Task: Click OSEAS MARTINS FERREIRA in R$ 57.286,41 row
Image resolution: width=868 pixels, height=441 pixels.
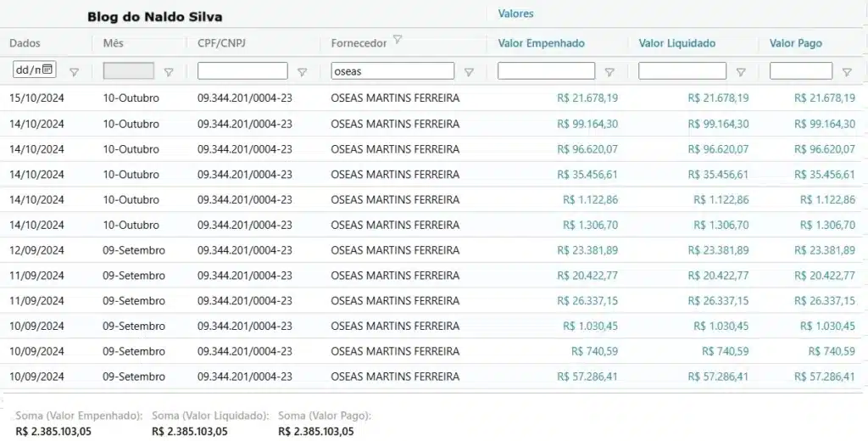Action: (x=395, y=377)
